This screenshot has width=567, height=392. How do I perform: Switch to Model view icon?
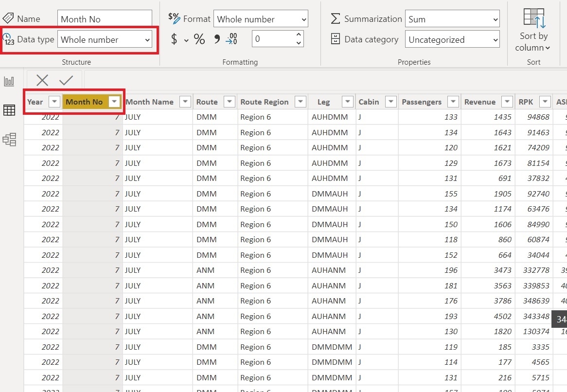9,139
